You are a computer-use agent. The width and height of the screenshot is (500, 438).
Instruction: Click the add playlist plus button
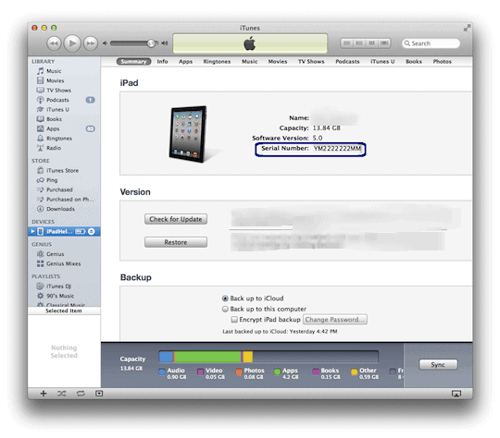(x=43, y=394)
